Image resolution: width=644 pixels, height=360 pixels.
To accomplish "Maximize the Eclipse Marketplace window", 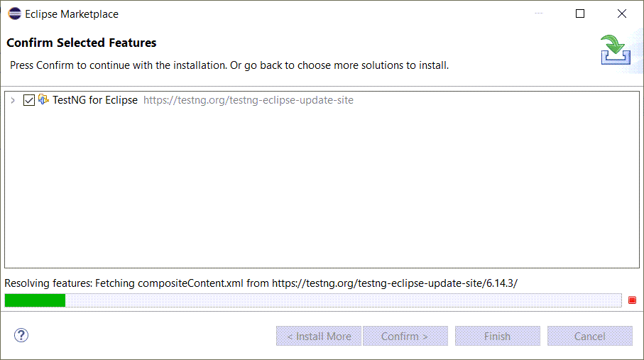I will pos(580,13).
